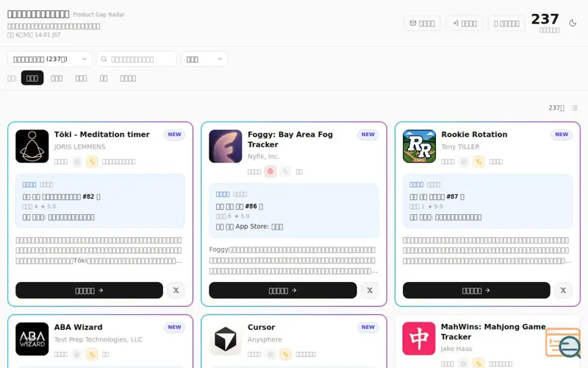Viewport: 588px width, 368px height.
Task: Open the sort dropdown beside search field
Action: tap(204, 59)
